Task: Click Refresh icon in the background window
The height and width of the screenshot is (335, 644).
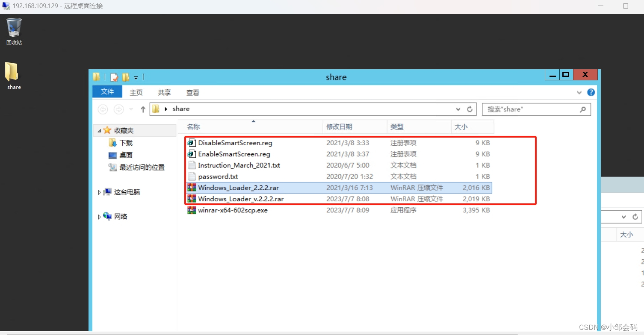Action: 635,217
